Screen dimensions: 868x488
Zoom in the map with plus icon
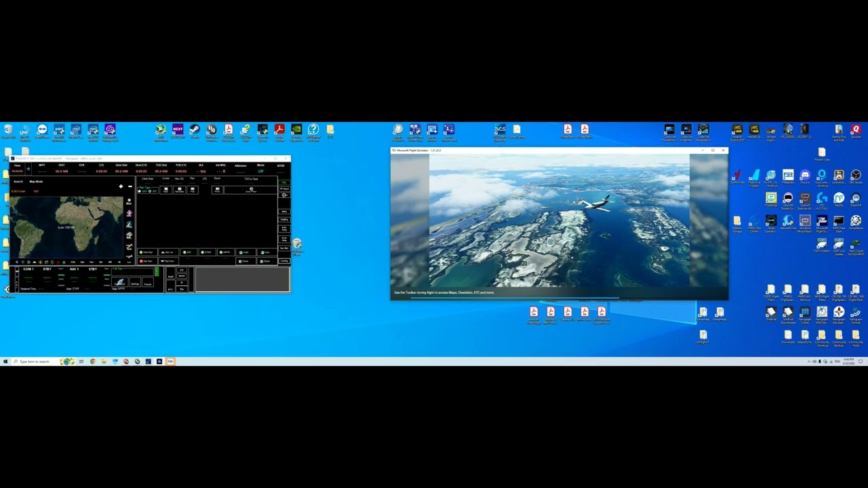point(121,186)
